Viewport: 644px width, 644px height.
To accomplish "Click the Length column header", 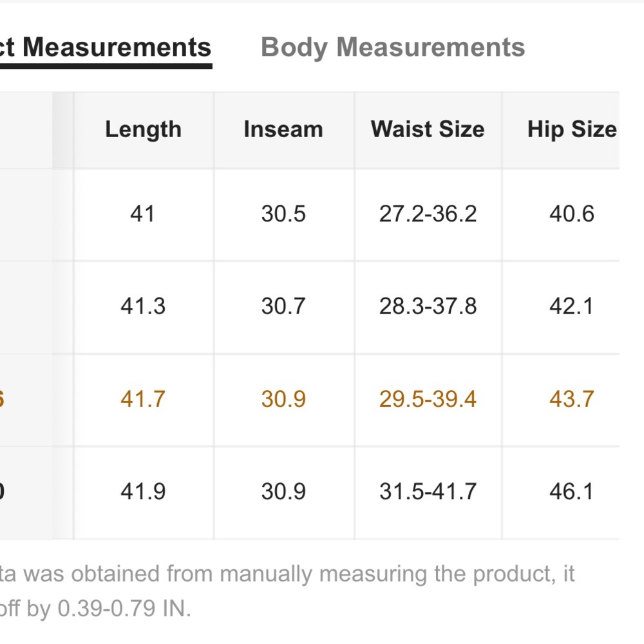I will [x=144, y=129].
